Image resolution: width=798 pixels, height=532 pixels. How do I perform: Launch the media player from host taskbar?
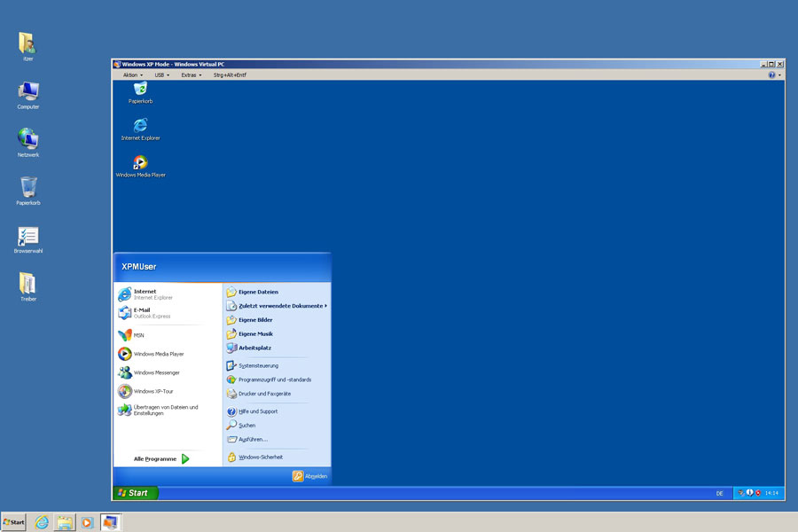[x=88, y=522]
